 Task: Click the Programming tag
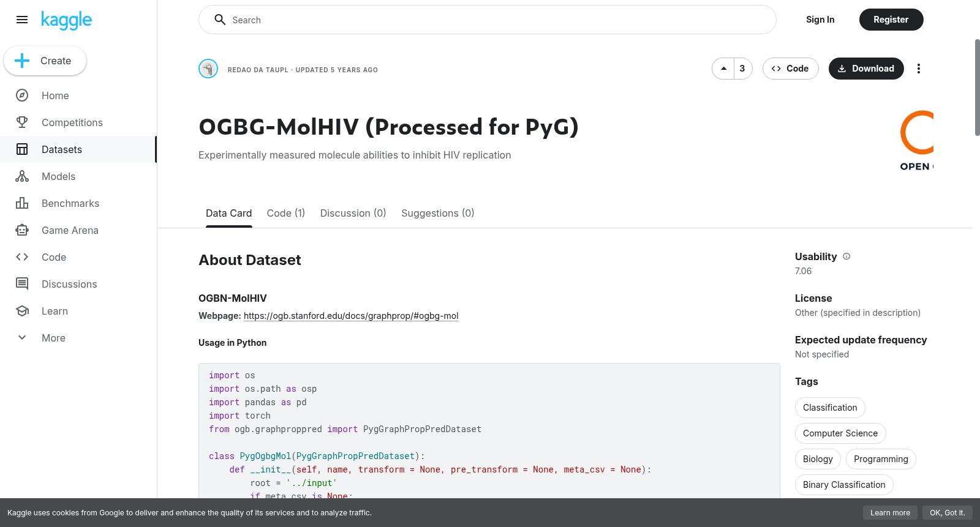pyautogui.click(x=881, y=459)
